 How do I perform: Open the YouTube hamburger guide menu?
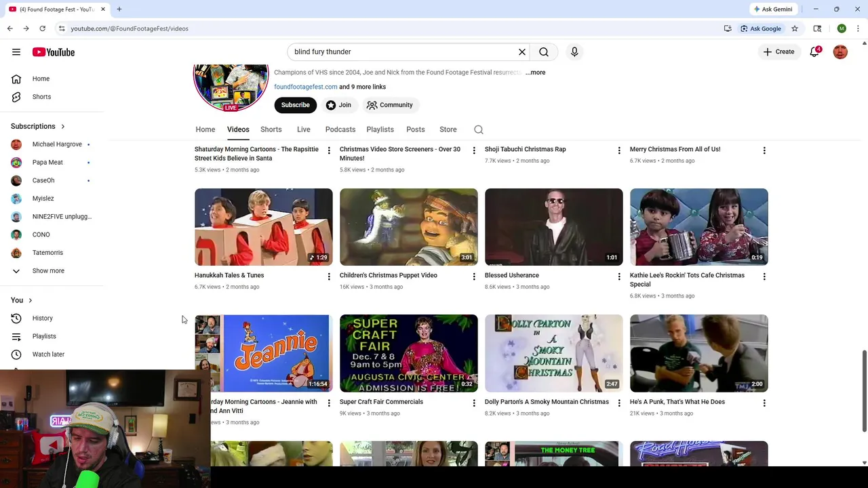tap(16, 52)
